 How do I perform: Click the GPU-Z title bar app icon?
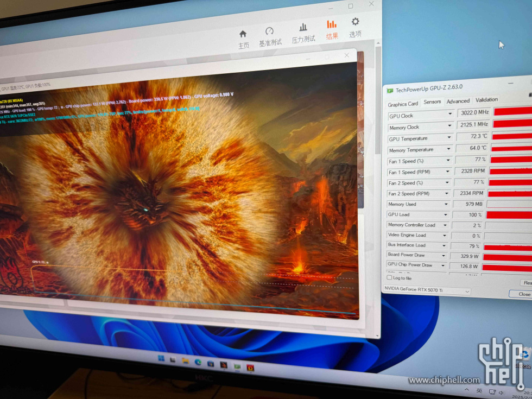390,91
